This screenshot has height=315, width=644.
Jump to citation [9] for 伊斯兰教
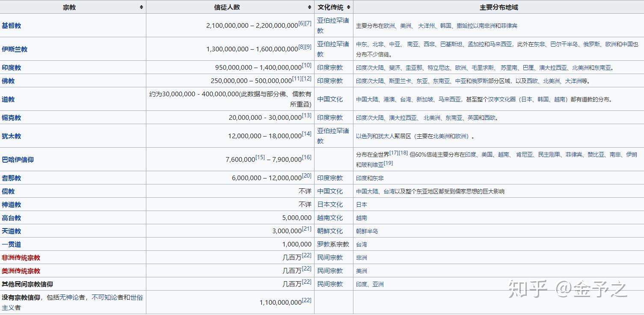coord(308,47)
